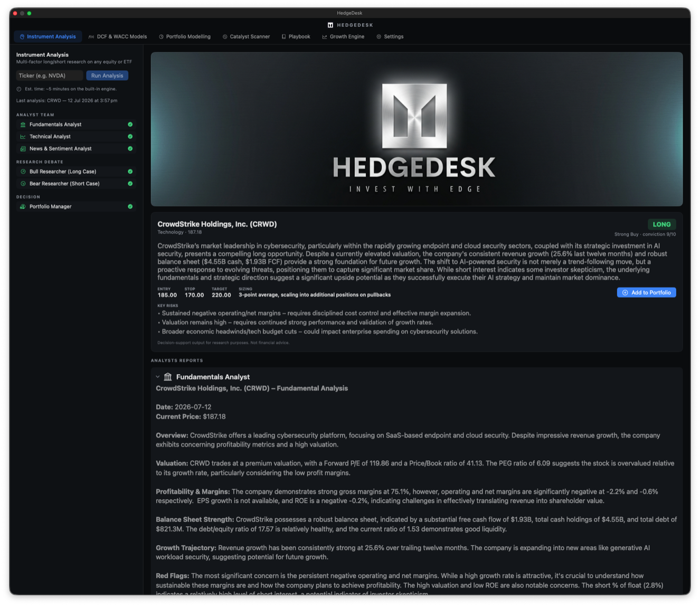Open the Settings tab
This screenshot has height=606, width=700.
[x=390, y=36]
